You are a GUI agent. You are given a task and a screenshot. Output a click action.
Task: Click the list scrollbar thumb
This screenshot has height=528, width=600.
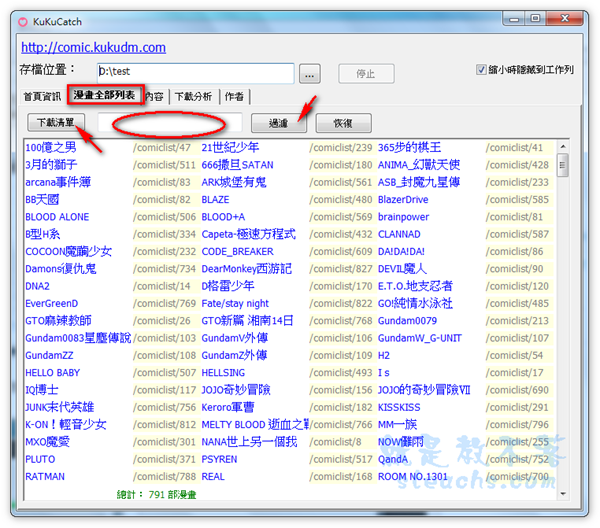(562, 165)
